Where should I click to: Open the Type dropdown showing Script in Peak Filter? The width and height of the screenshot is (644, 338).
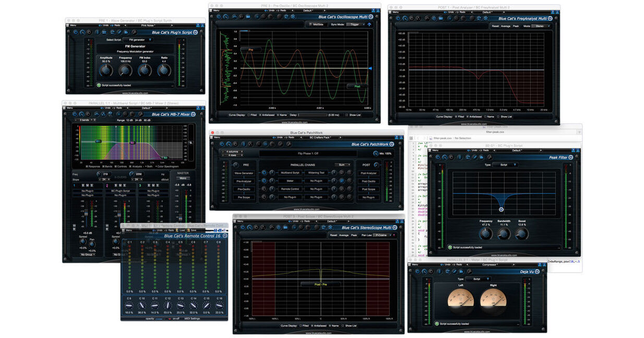(505, 165)
